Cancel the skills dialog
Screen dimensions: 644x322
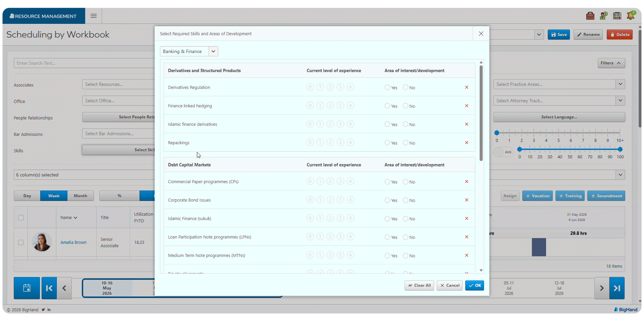coord(450,285)
